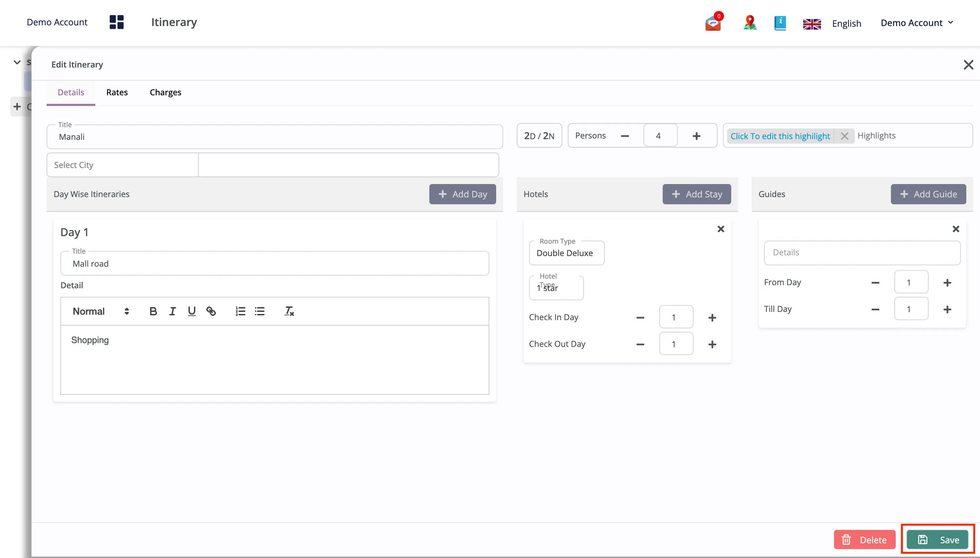The height and width of the screenshot is (558, 980).
Task: Open the Demo Account user dropdown
Action: (917, 23)
